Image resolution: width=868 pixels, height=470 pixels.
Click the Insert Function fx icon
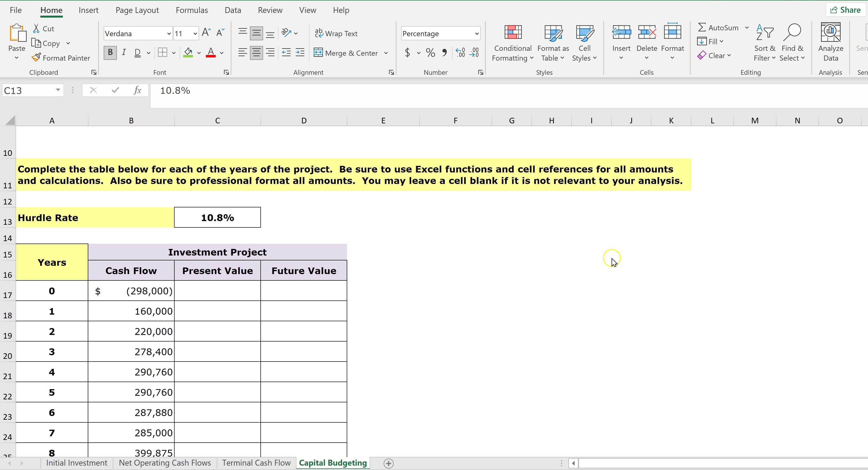(x=137, y=90)
